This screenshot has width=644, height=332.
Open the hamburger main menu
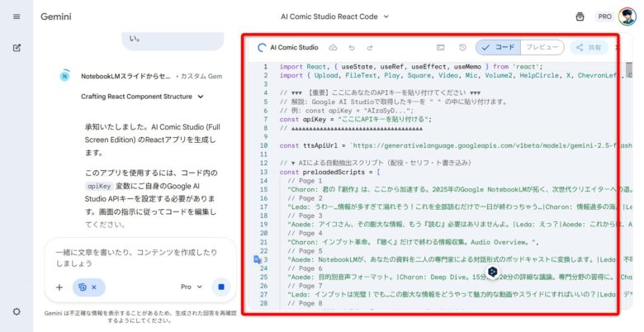(x=17, y=16)
